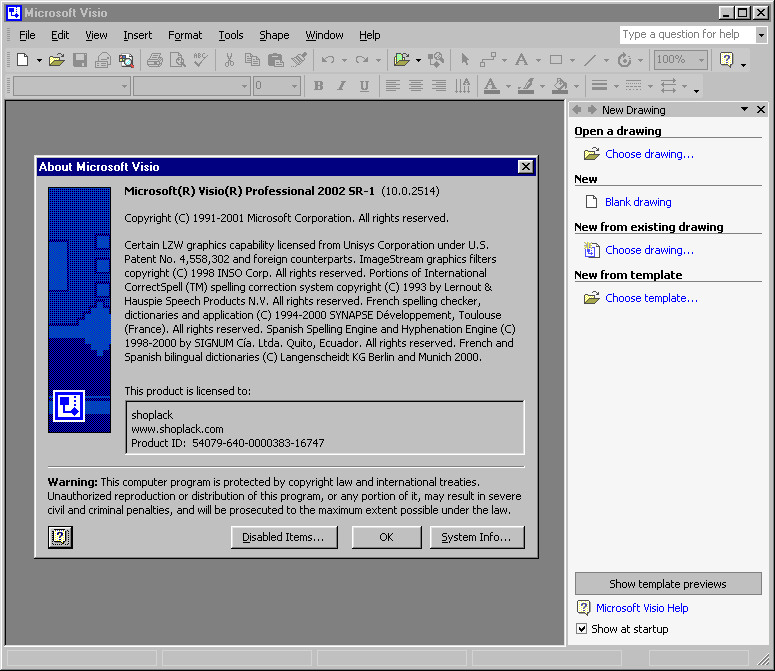Screen dimensions: 775x671
Task: Select the Line tool
Action: (x=590, y=60)
